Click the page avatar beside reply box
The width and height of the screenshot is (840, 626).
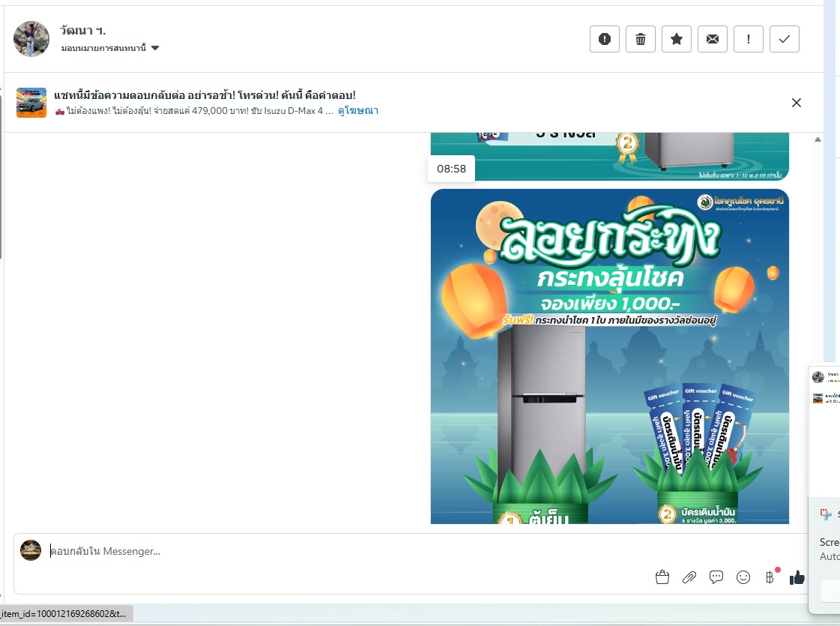[x=31, y=550]
